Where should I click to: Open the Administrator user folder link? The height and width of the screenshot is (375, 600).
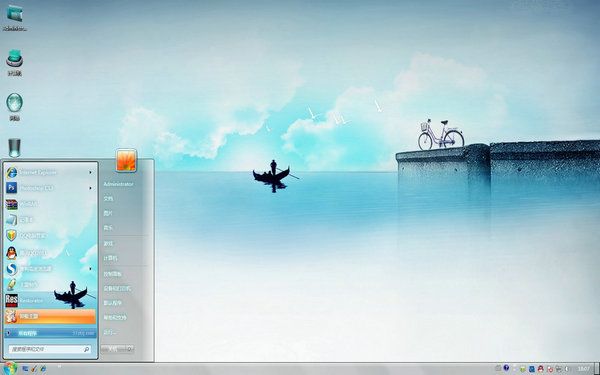click(118, 184)
